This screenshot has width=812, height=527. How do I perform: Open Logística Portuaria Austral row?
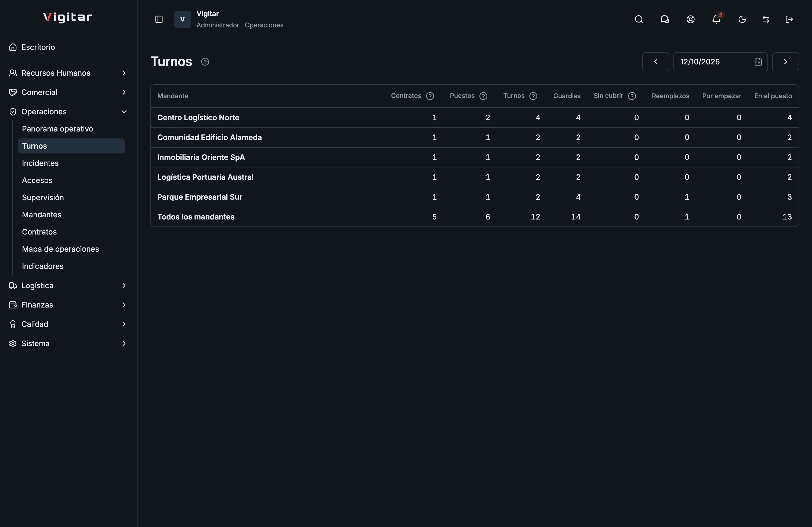(x=474, y=177)
